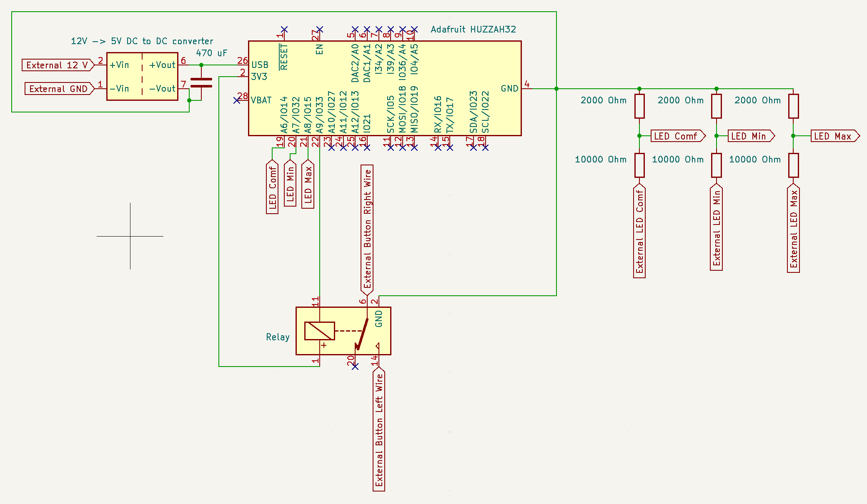This screenshot has width=867, height=504.
Task: Select the vertical LED Max label below pin 21
Action: pyautogui.click(x=308, y=184)
